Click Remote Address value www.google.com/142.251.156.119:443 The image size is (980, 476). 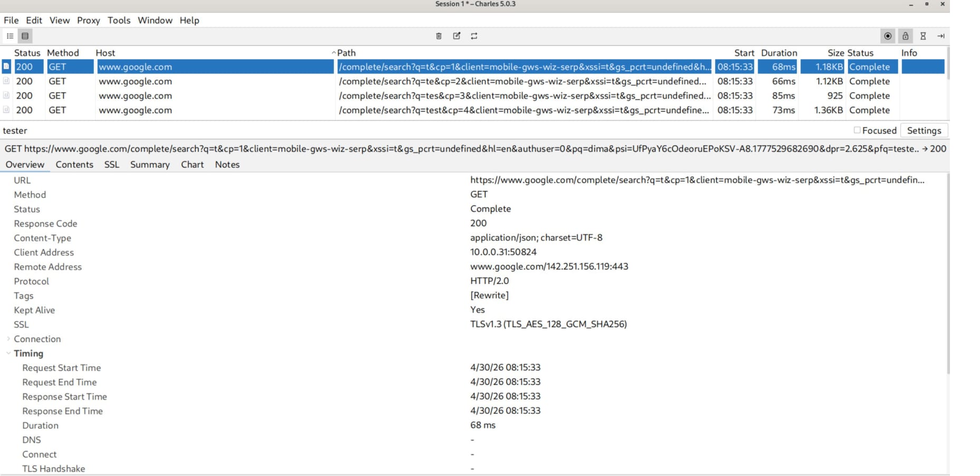pyautogui.click(x=549, y=266)
